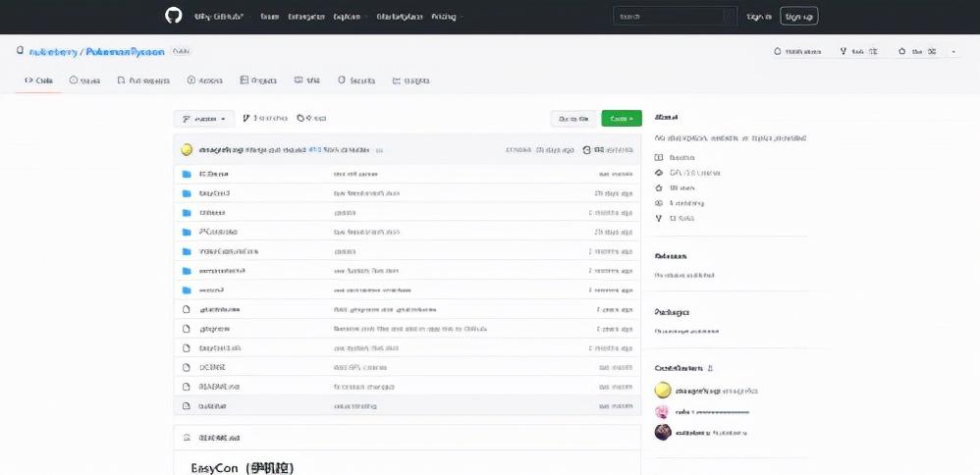Star this repository
This screenshot has height=475, width=980.
[917, 51]
